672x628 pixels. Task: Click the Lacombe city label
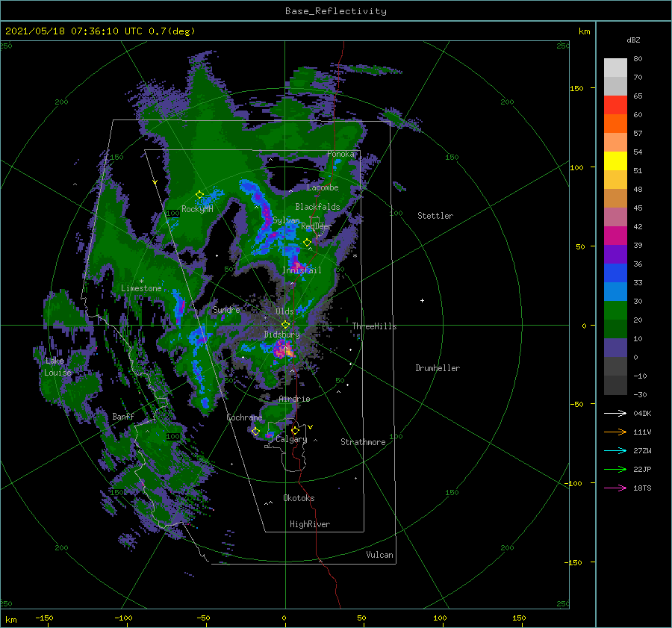[323, 187]
